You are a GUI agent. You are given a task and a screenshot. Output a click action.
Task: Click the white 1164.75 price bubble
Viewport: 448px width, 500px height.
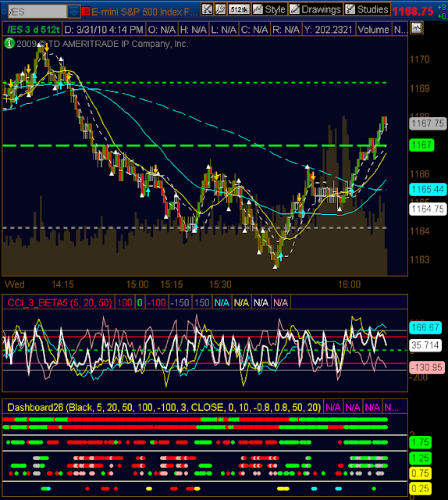click(x=428, y=209)
